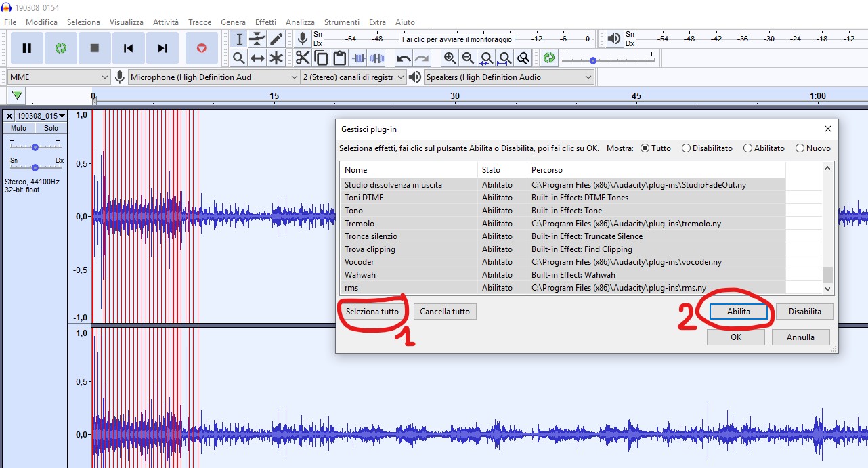Click the Zoom In magnifier icon
This screenshot has height=468, width=868.
click(450, 58)
